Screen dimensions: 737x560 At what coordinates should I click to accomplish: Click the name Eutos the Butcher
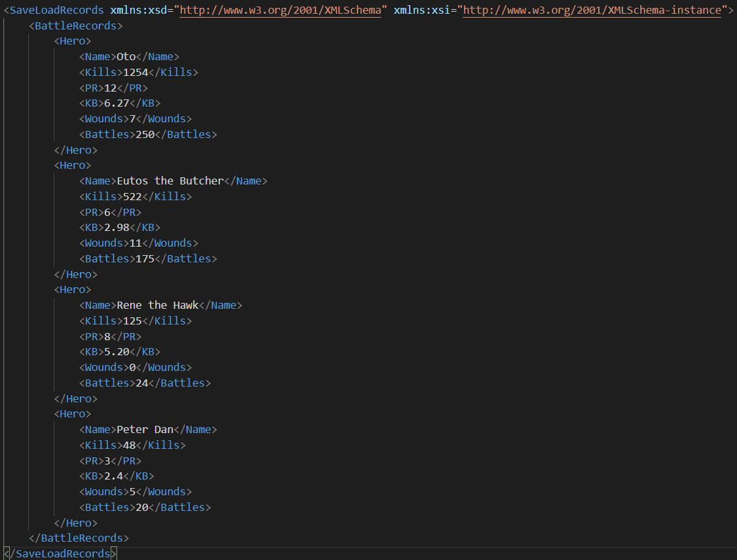[170, 181]
